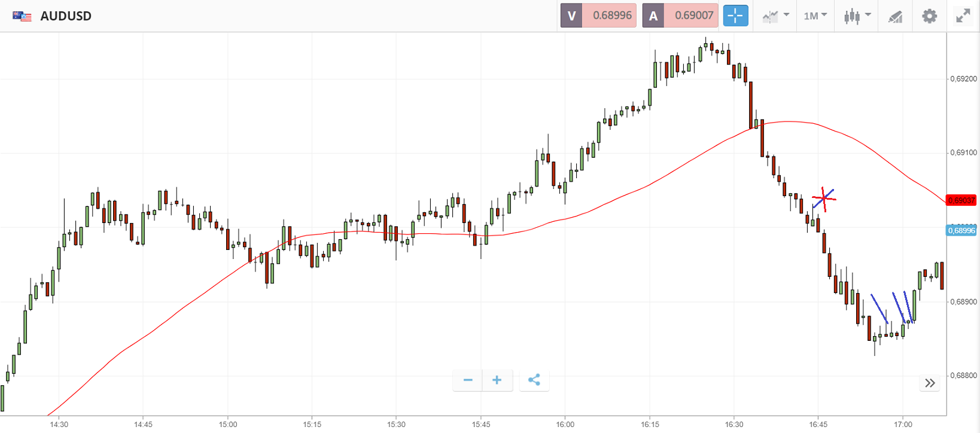The image size is (980, 433).
Task: Open the 1M timeframe dropdown
Action: (x=815, y=16)
